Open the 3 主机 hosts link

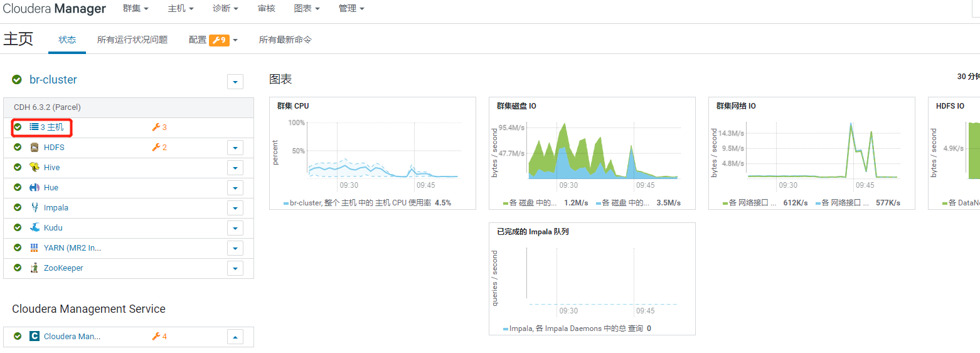tap(52, 128)
